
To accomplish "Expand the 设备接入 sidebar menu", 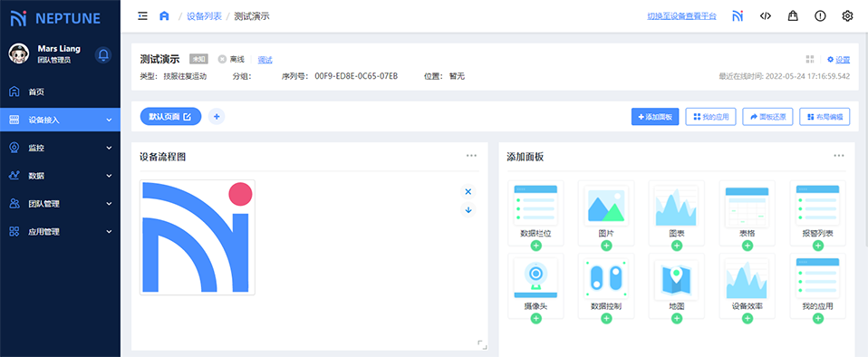I will pyautogui.click(x=60, y=120).
